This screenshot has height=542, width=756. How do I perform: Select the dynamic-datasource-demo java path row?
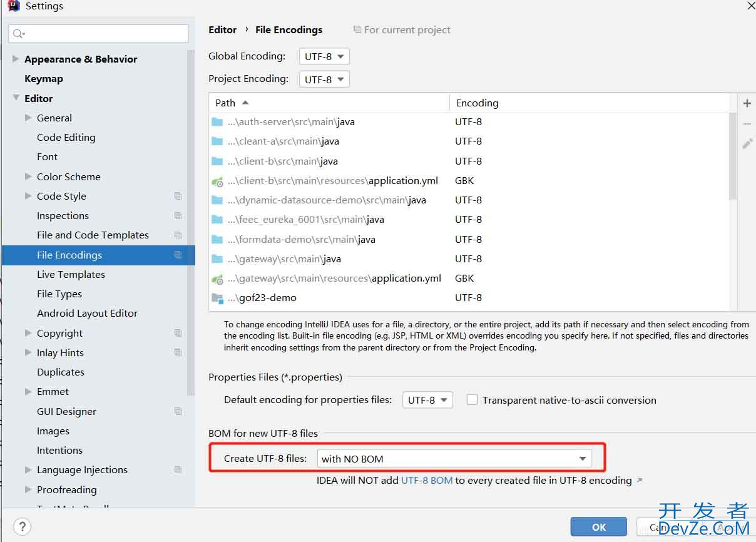[469, 200]
